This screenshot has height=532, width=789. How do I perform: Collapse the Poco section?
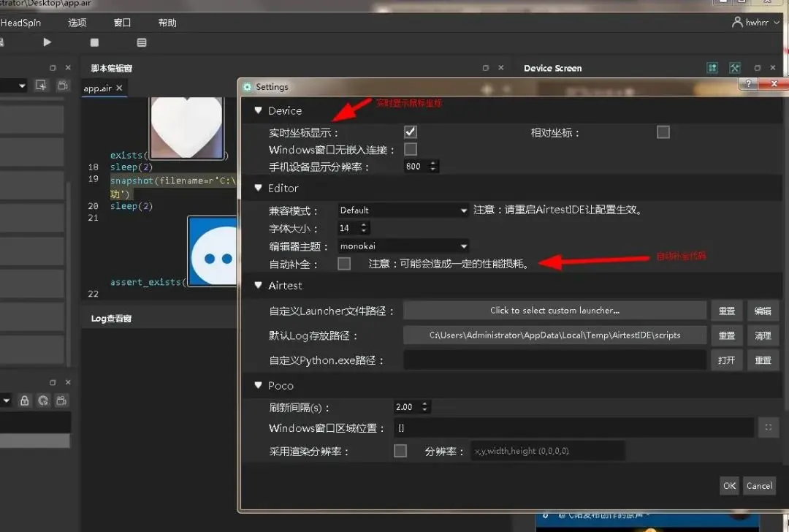pos(258,385)
